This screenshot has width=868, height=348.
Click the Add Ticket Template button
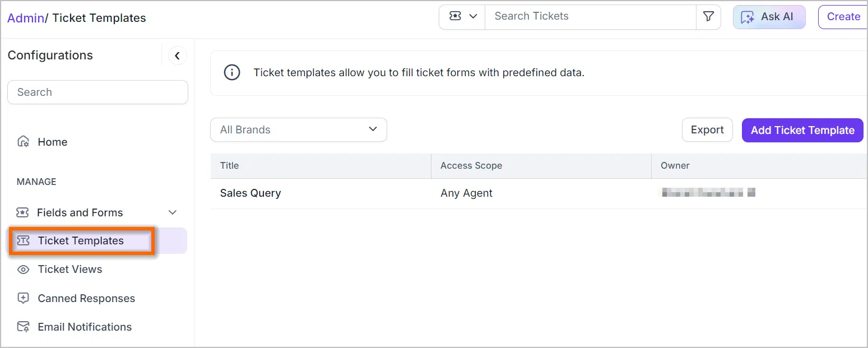(x=802, y=130)
